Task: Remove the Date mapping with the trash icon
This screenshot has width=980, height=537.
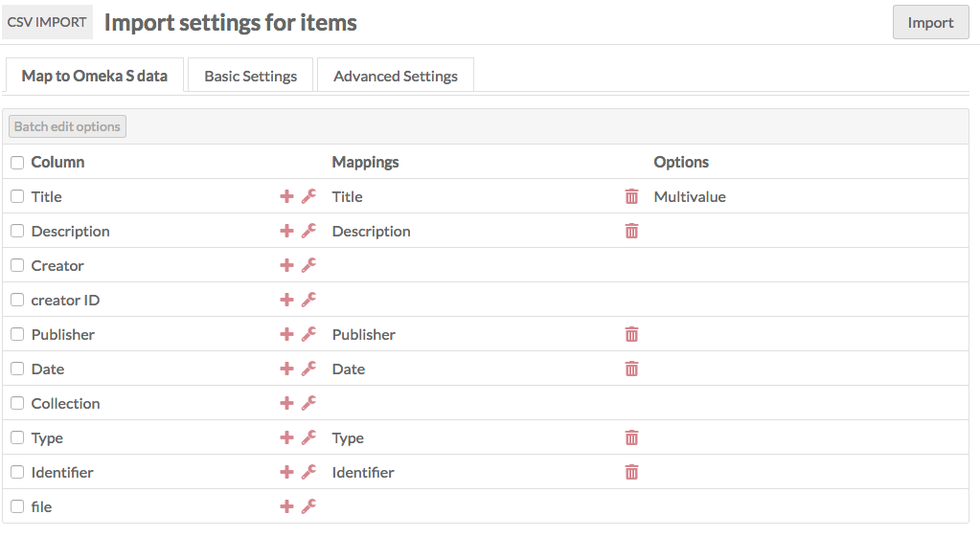Action: [632, 369]
